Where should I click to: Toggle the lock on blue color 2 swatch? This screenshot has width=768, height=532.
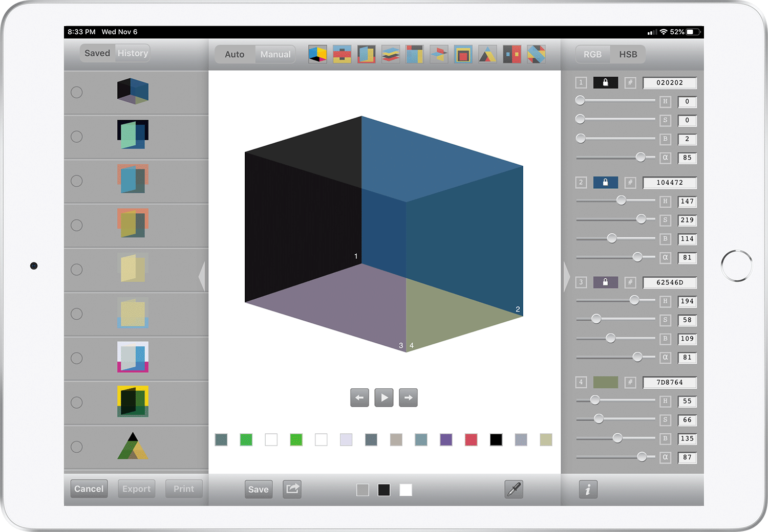(x=605, y=183)
